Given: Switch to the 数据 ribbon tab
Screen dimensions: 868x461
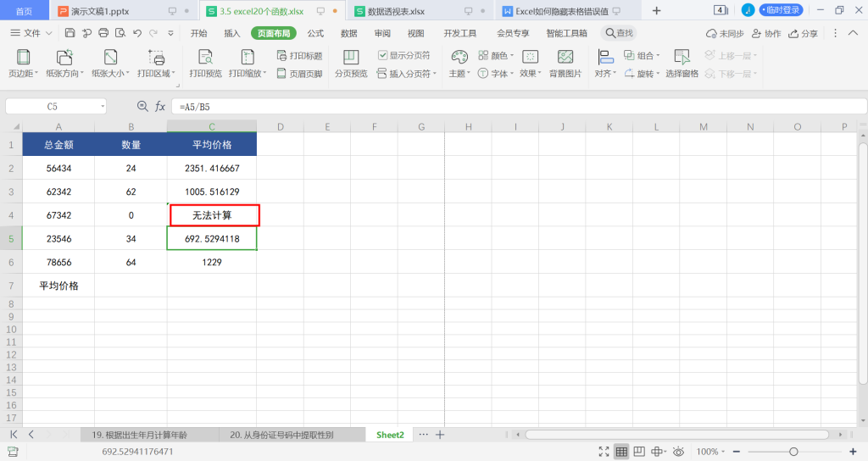Looking at the screenshot, I should pos(348,33).
